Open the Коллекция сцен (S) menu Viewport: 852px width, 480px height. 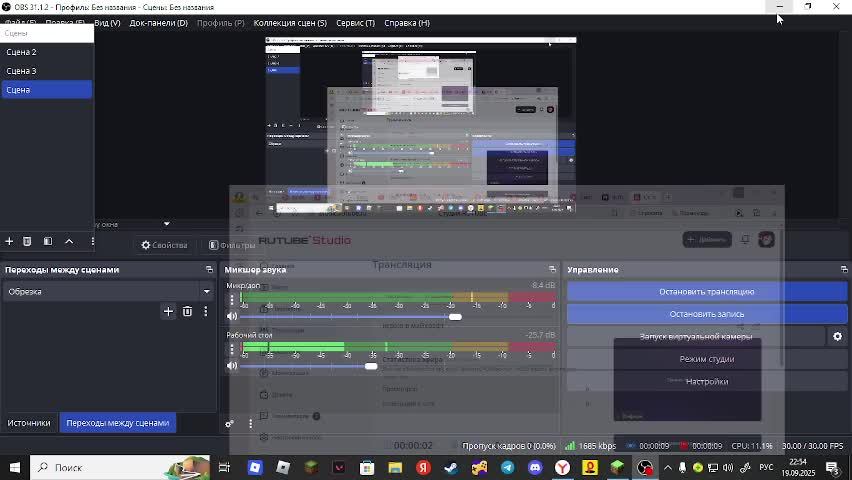pyautogui.click(x=290, y=23)
